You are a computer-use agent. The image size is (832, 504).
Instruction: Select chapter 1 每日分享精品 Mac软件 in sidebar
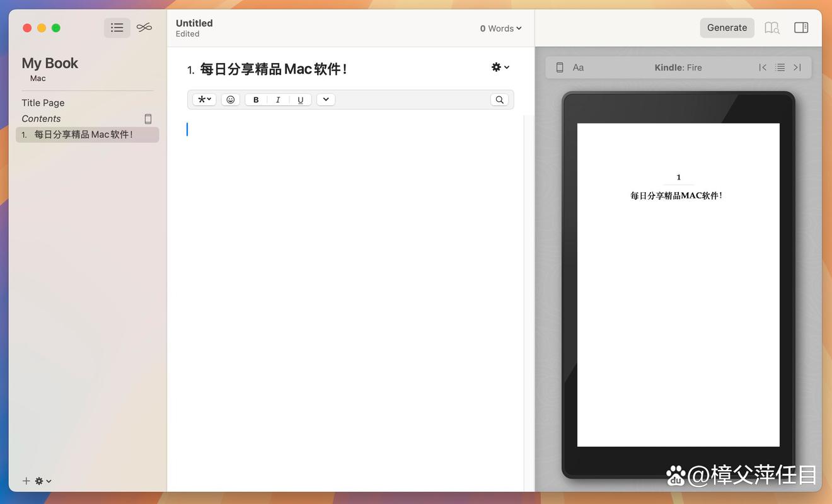pyautogui.click(x=88, y=134)
